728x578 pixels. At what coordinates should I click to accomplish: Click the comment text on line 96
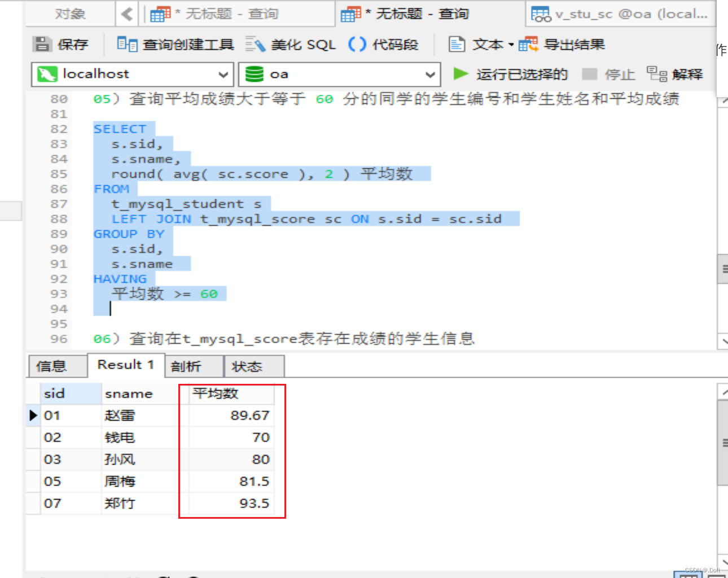[x=284, y=339]
